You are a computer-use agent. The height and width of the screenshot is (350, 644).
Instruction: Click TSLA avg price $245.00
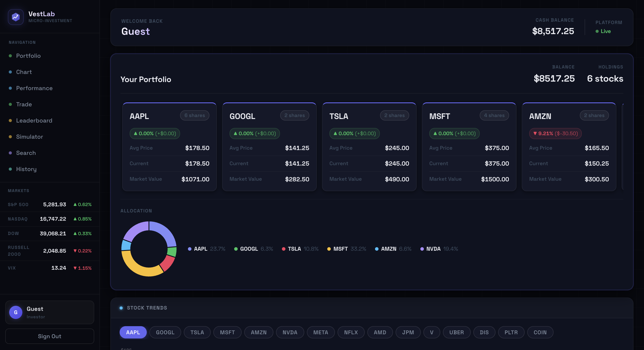[x=397, y=148]
